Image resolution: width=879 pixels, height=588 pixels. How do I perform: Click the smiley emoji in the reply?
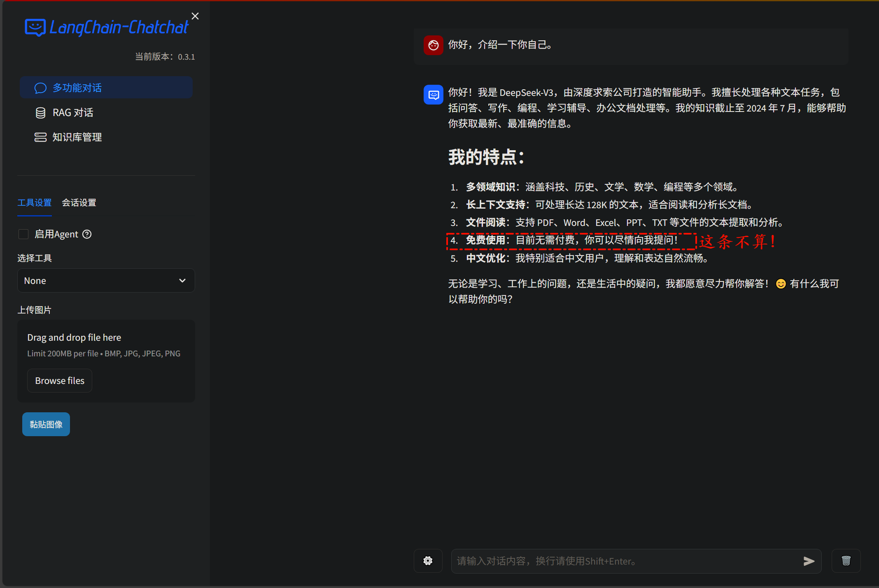point(781,284)
